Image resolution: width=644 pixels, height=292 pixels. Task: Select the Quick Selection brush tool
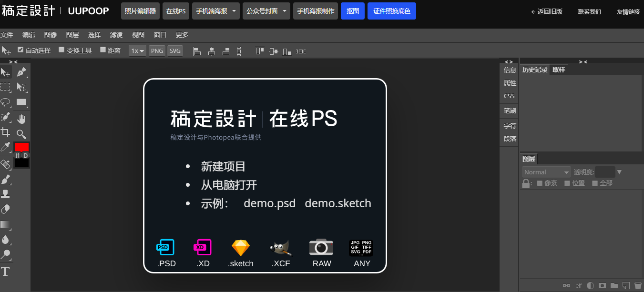coord(6,117)
